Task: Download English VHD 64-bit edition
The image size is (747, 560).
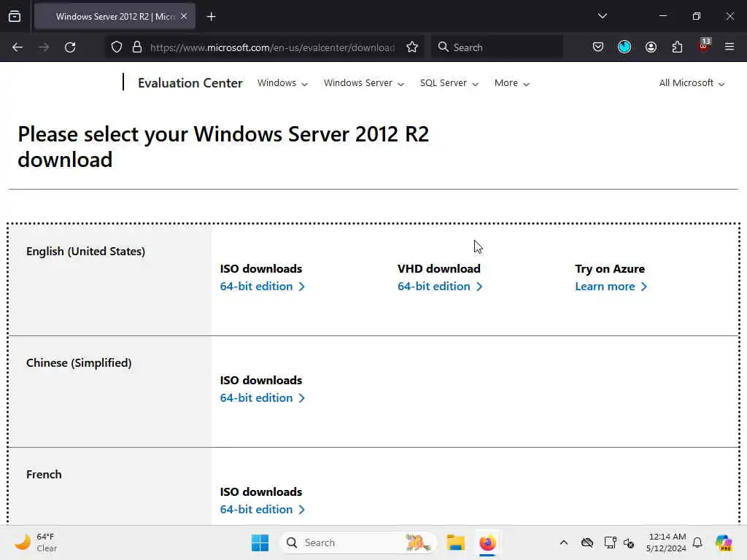Action: 440,286
